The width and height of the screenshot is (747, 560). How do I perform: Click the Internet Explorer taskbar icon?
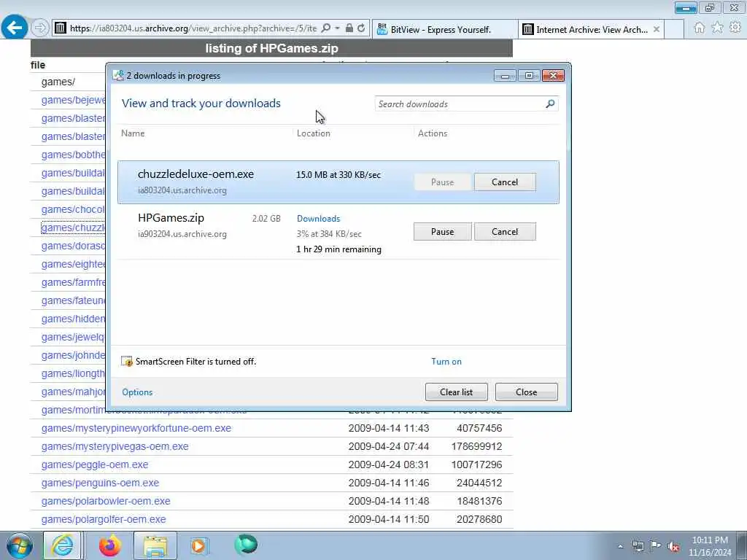[x=63, y=545]
